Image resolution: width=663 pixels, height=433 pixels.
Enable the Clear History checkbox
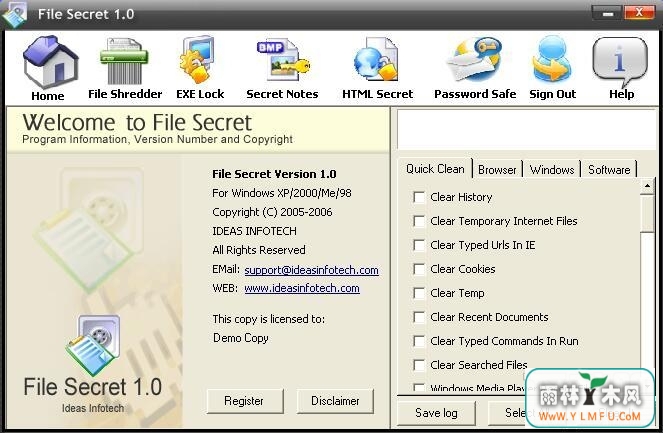point(419,197)
